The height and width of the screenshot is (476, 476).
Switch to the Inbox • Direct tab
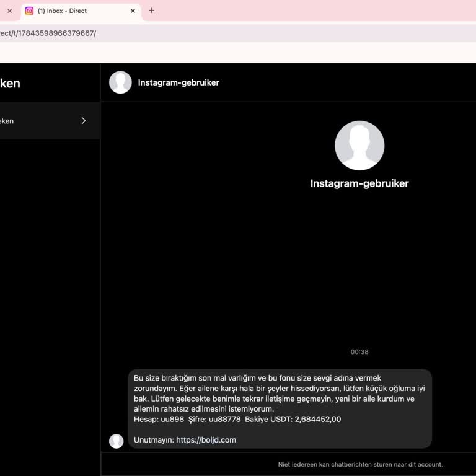pos(81,11)
